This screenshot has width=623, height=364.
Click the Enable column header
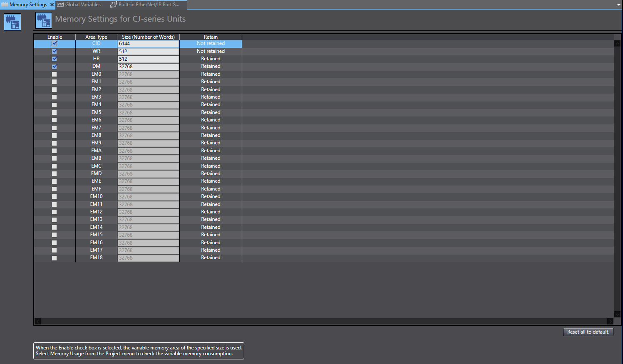(x=55, y=37)
